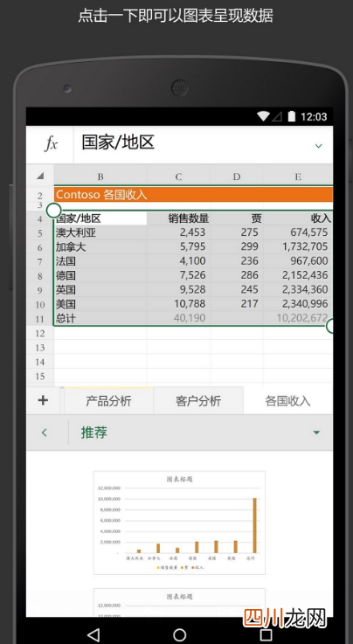The image size is (353, 644).
Task: Choose the second recommended chart thumbnail
Action: point(179,603)
